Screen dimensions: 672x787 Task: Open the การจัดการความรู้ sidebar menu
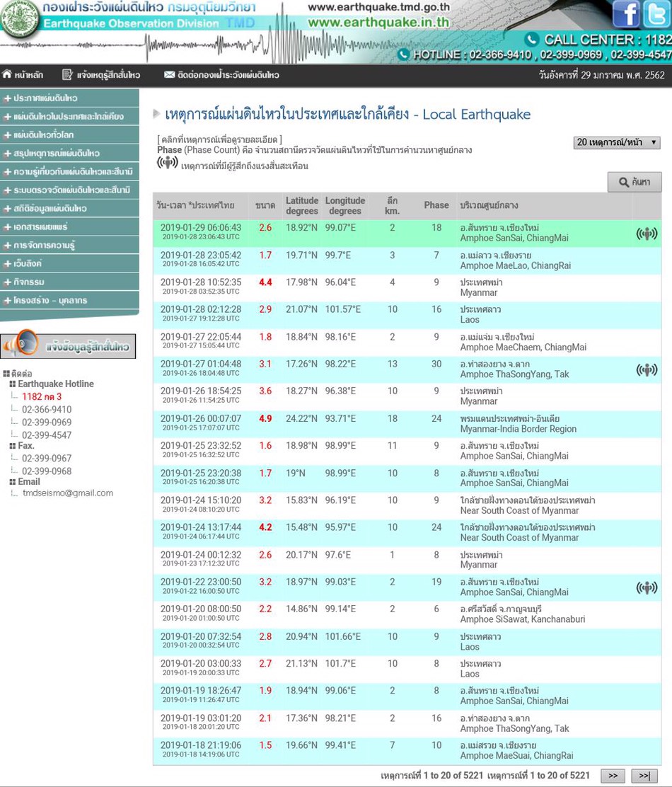click(70, 245)
